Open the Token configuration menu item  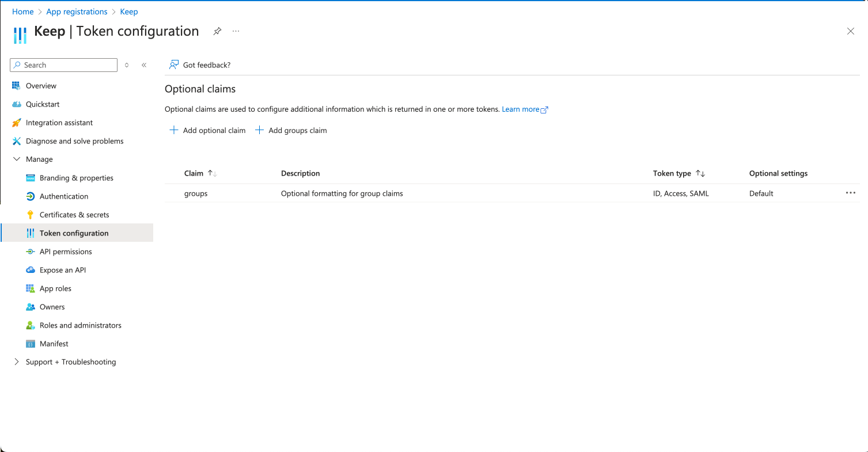pos(77,233)
